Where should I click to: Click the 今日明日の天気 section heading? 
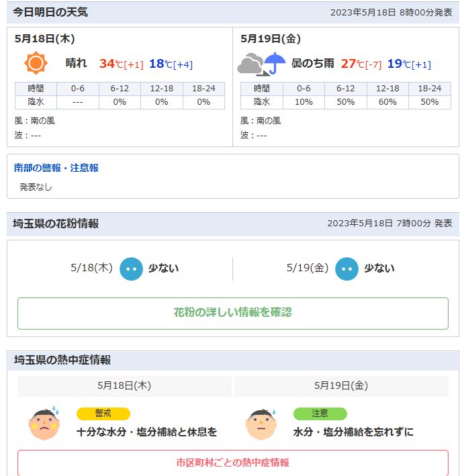(x=50, y=13)
